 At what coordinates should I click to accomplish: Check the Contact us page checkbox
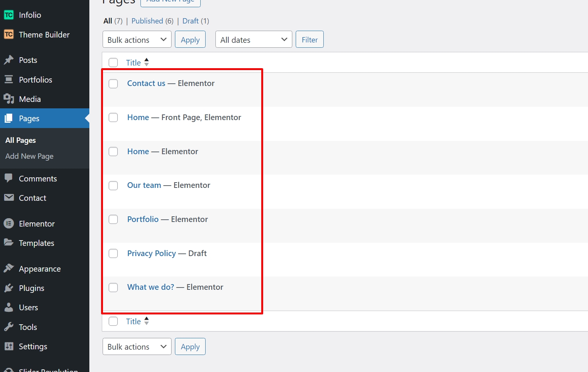point(113,84)
